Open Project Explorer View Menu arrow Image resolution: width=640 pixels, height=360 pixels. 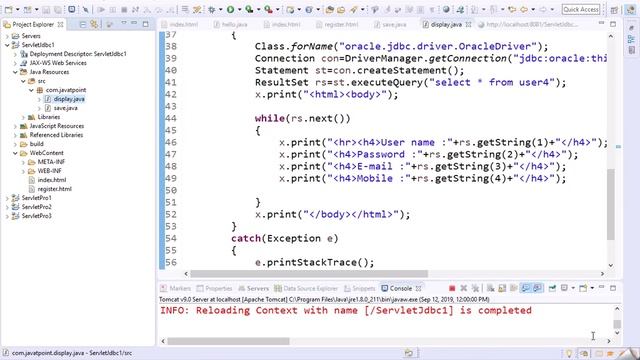(x=124, y=24)
